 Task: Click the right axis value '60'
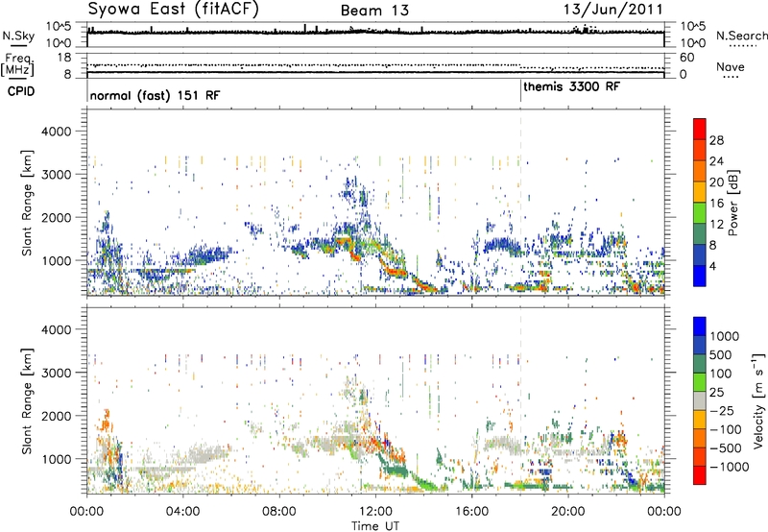pos(687,58)
